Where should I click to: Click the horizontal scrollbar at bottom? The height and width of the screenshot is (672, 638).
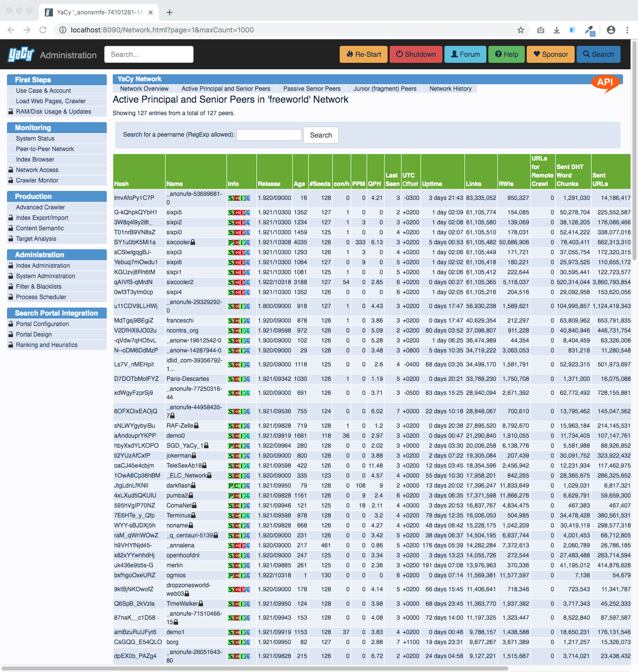coord(254,668)
